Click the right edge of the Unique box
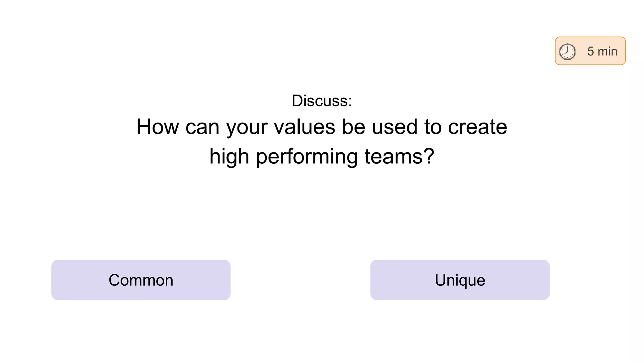This screenshot has width=644, height=362. 548,280
